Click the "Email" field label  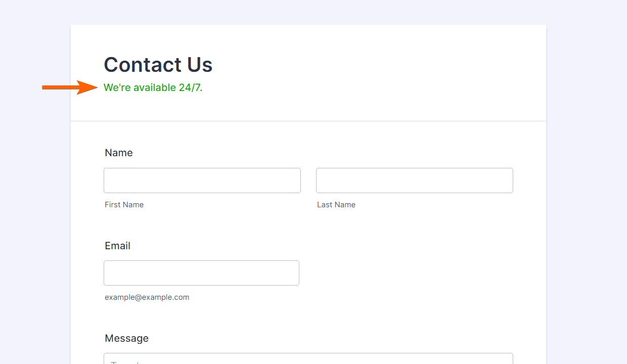tap(118, 246)
